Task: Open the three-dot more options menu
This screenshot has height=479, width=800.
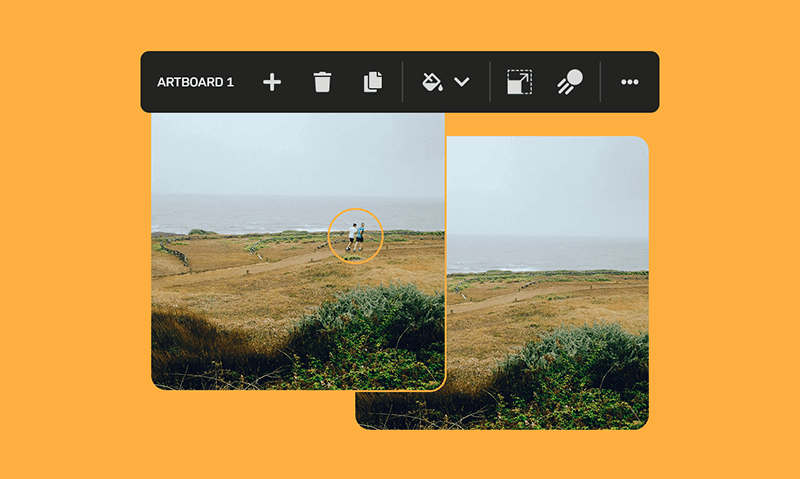Action: pyautogui.click(x=629, y=82)
